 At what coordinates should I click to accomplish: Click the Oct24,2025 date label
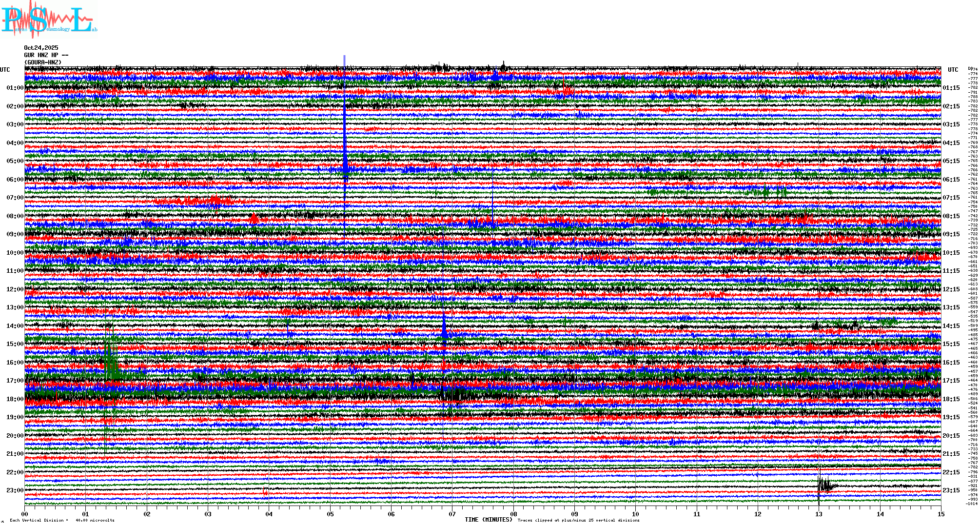(x=41, y=48)
